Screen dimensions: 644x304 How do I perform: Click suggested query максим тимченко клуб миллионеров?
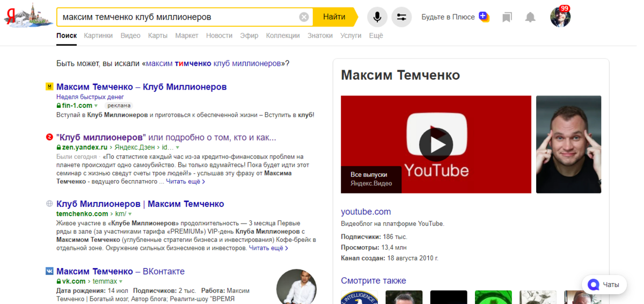coord(214,63)
